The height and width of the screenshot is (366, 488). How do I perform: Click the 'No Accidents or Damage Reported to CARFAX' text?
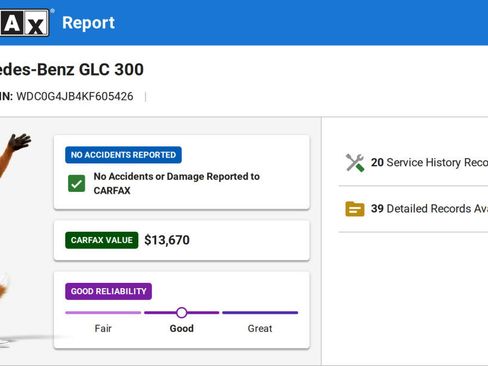point(177,183)
